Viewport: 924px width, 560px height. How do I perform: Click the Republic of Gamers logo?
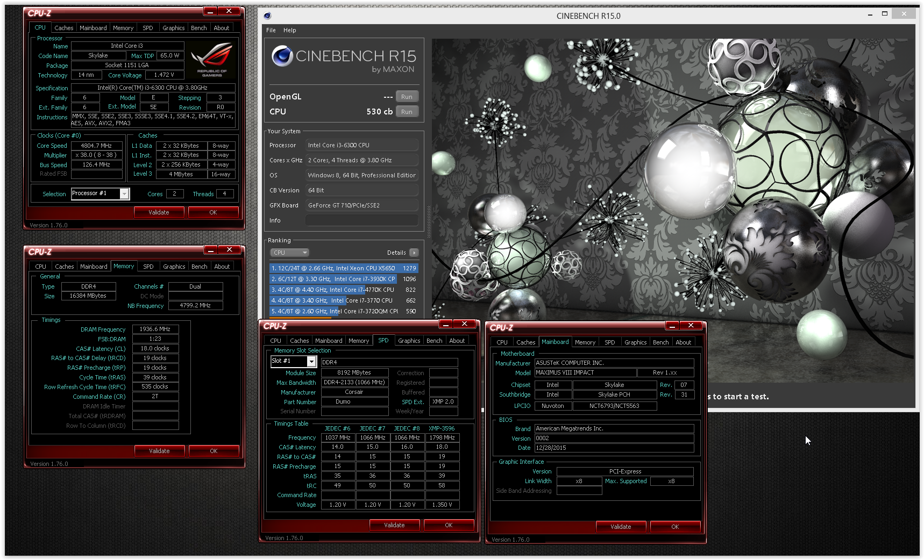(x=212, y=60)
